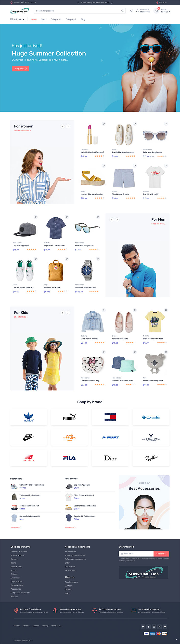Click the Subscribe newsletter button
This screenshot has width=180, height=644.
(161, 553)
